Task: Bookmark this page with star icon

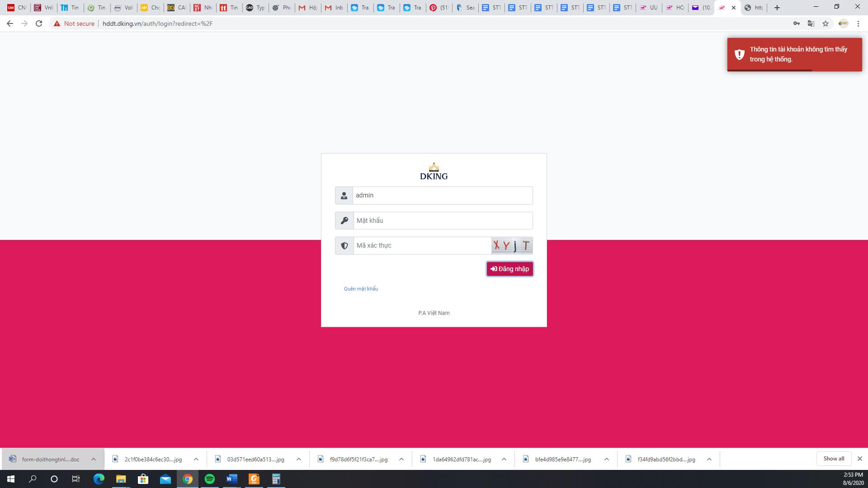Action: (x=826, y=23)
